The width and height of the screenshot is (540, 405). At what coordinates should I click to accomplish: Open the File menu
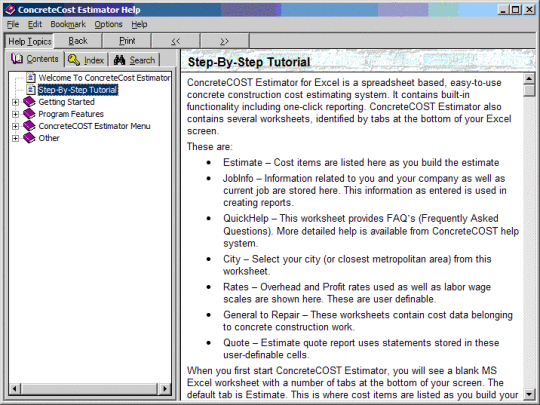13,24
